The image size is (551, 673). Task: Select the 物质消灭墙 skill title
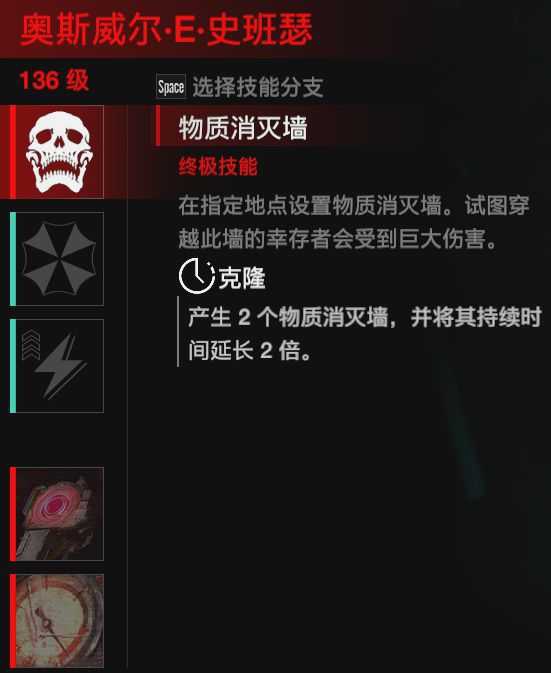[243, 128]
